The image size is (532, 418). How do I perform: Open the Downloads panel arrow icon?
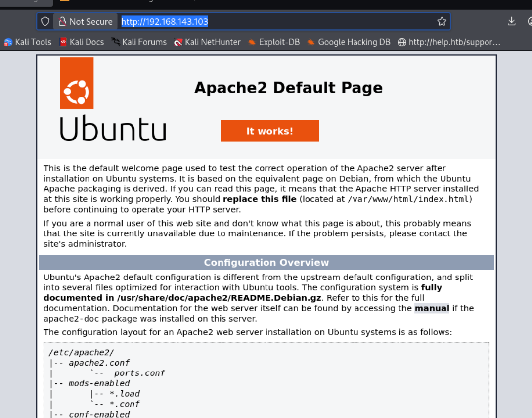pos(512,21)
